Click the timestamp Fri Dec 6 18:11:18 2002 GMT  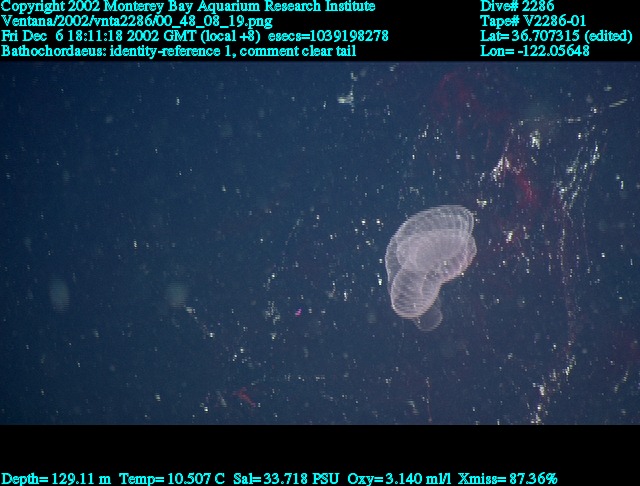[98, 36]
